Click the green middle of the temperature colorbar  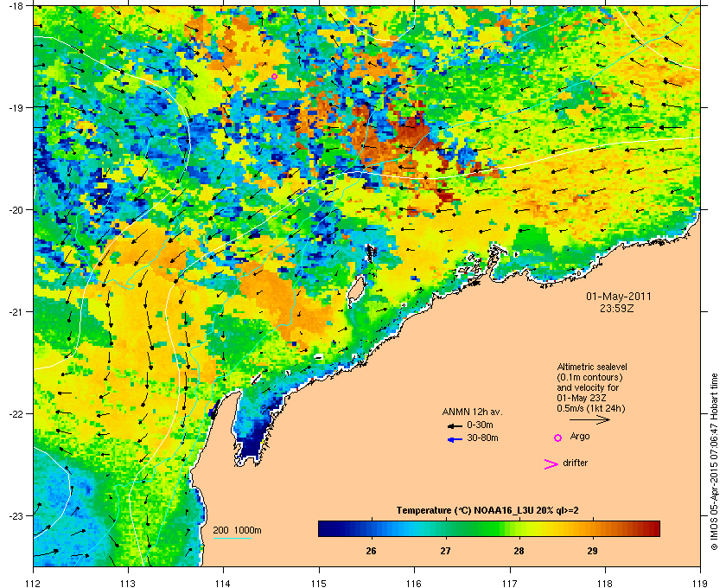[x=489, y=528]
